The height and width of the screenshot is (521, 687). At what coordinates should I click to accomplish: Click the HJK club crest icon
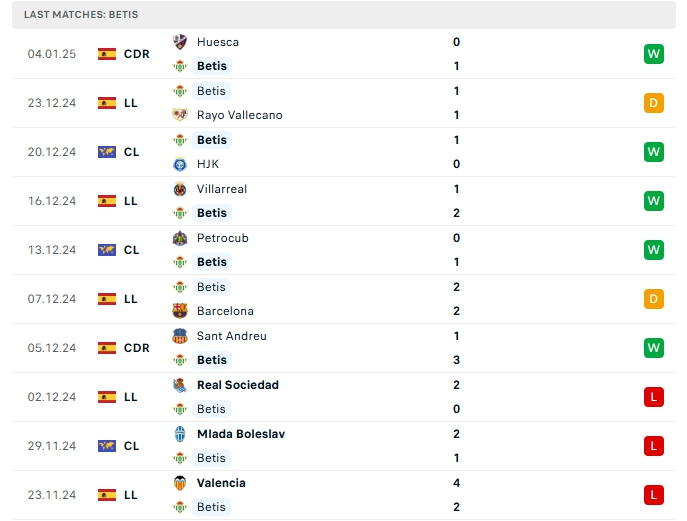(180, 164)
